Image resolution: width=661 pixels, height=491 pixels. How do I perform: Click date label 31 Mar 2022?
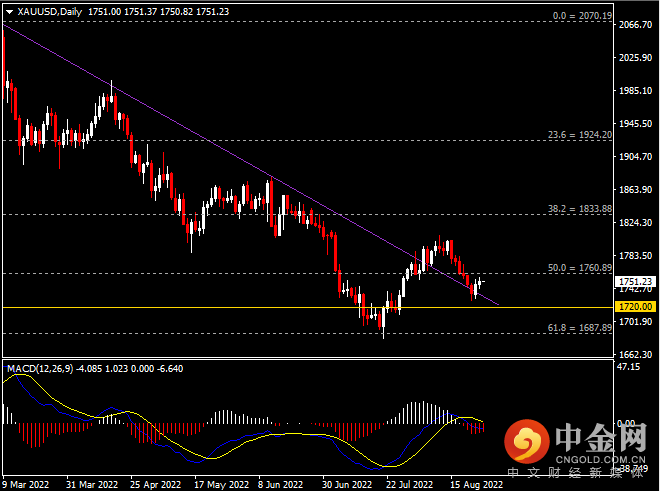click(92, 485)
